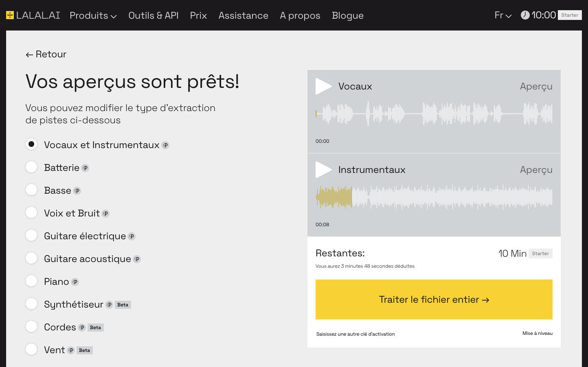Click premium icon next to Guitare acoustique
Screen dimensions: 588x367
pos(137,259)
